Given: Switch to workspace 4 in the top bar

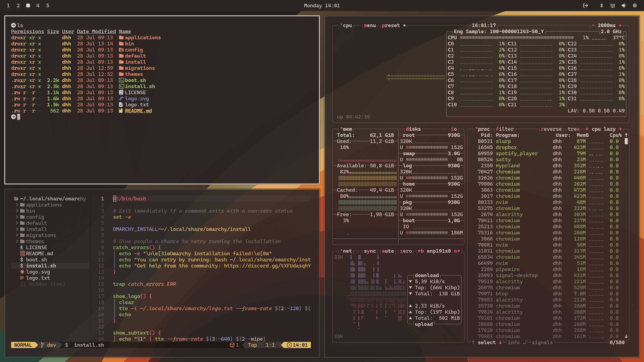Looking at the screenshot, I should (38, 5).
